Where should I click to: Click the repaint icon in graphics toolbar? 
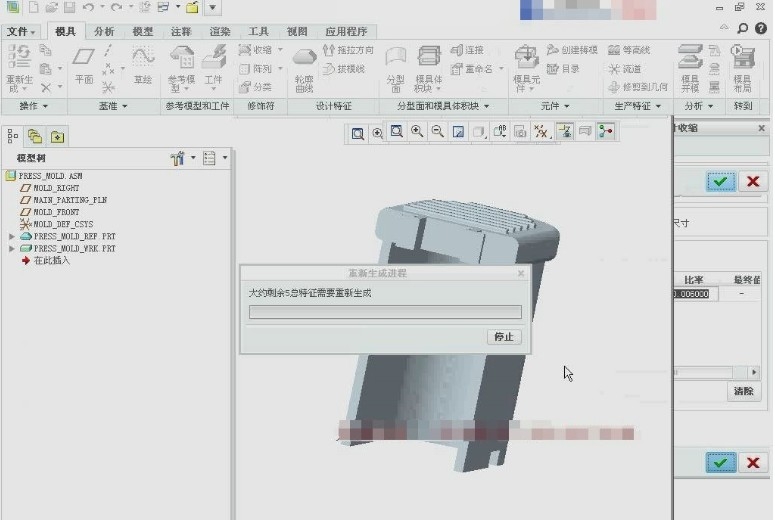458,131
